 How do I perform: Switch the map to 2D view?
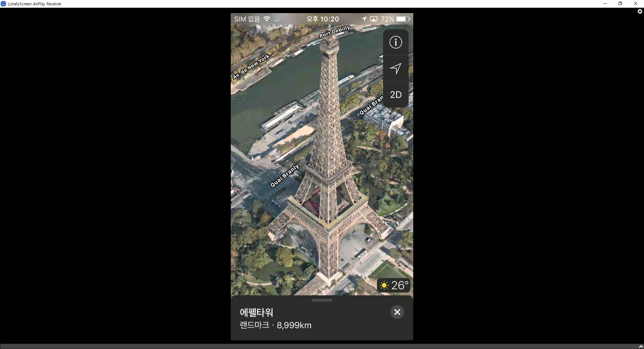[x=396, y=95]
